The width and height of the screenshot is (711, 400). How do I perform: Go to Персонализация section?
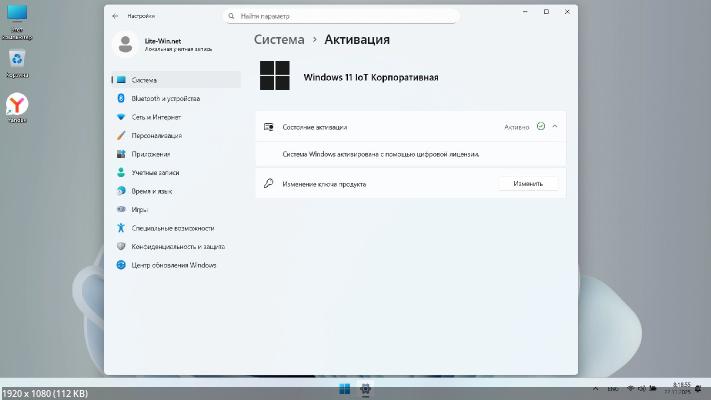[x=156, y=135]
